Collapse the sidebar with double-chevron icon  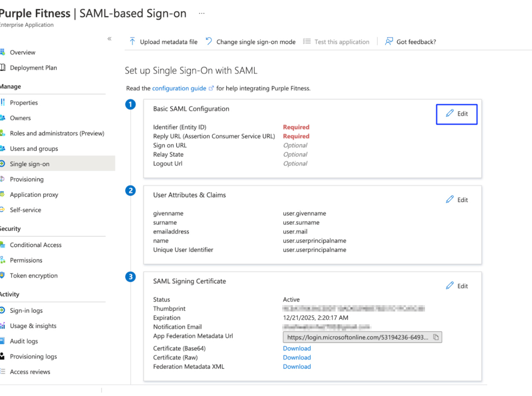pyautogui.click(x=110, y=39)
